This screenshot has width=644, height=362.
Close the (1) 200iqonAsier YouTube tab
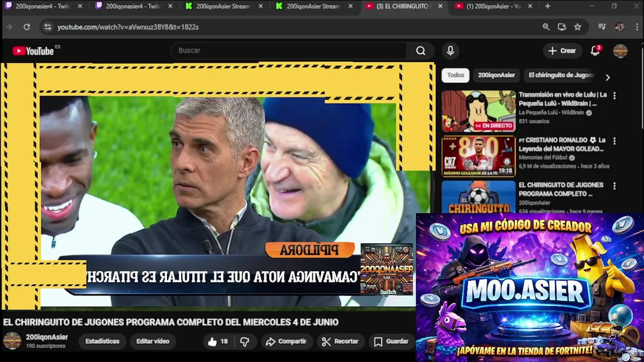click(x=531, y=7)
